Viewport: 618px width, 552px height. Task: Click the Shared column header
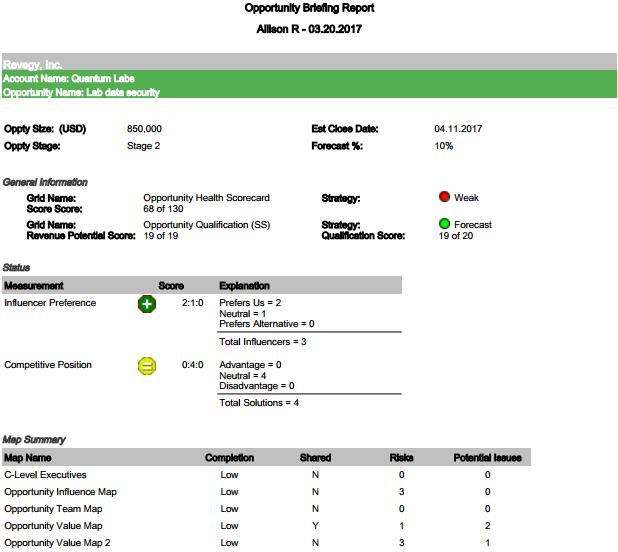tap(315, 458)
